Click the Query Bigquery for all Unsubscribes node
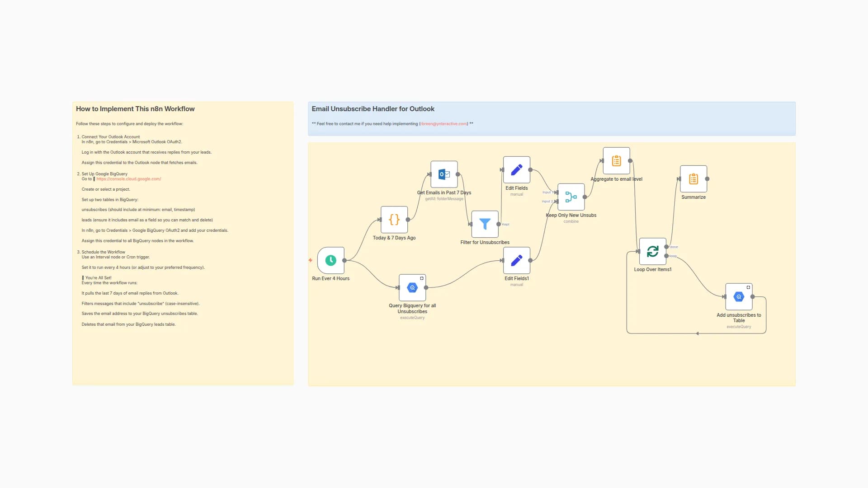868x488 pixels. (x=412, y=288)
